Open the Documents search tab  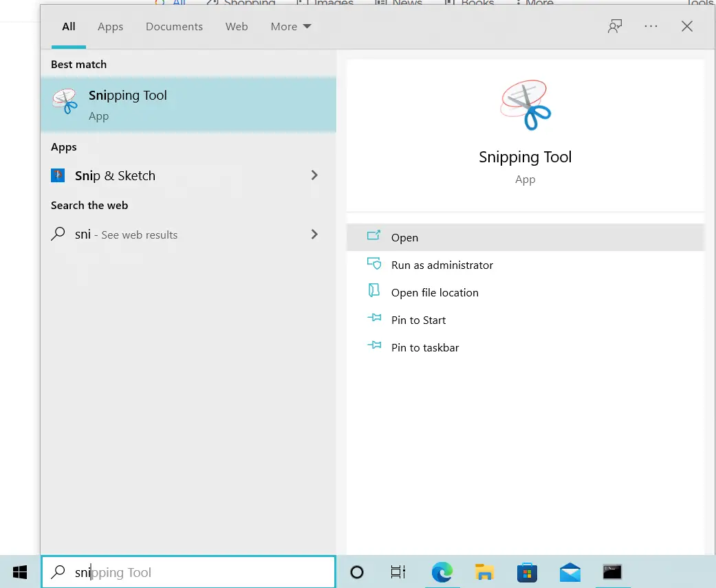174,26
